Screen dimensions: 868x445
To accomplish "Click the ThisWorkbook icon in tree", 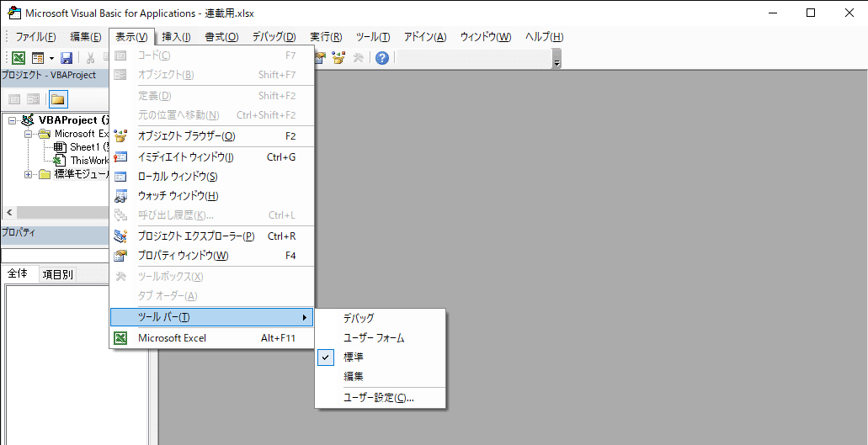I will pyautogui.click(x=60, y=161).
